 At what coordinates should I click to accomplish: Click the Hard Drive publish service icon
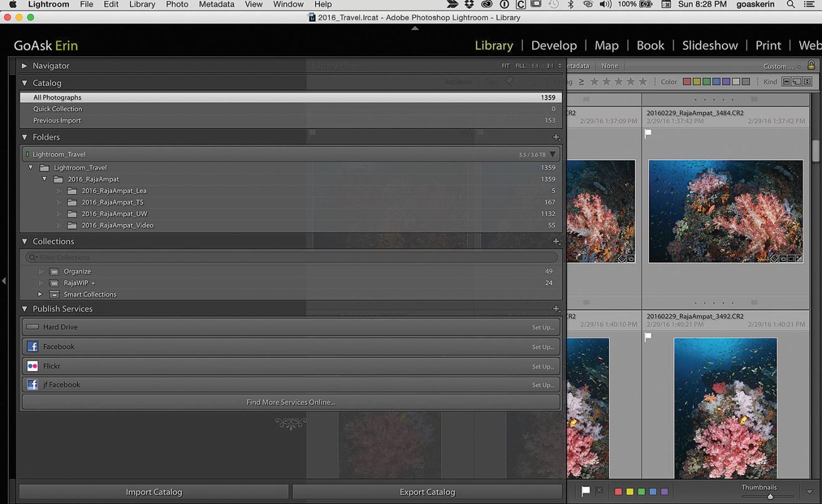[33, 327]
